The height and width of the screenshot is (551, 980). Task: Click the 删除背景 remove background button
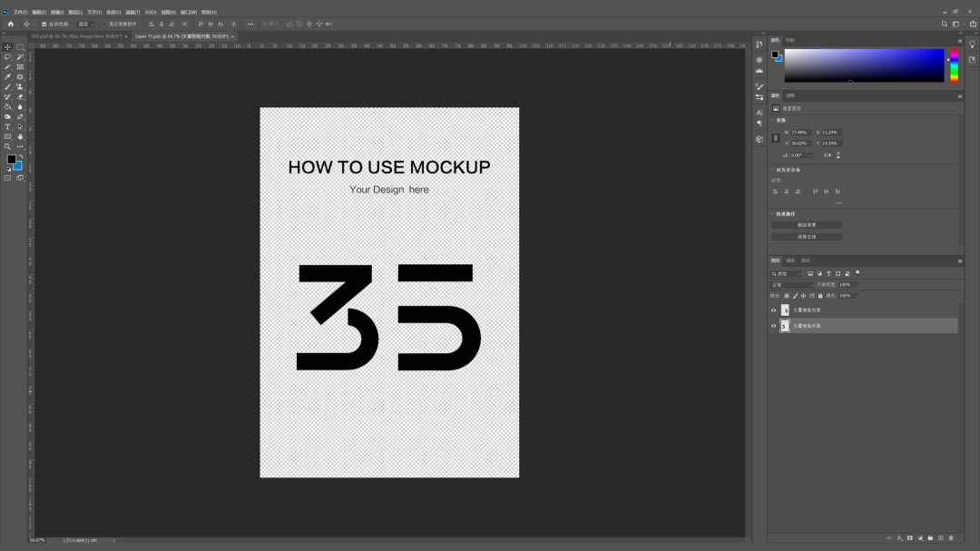[807, 225]
